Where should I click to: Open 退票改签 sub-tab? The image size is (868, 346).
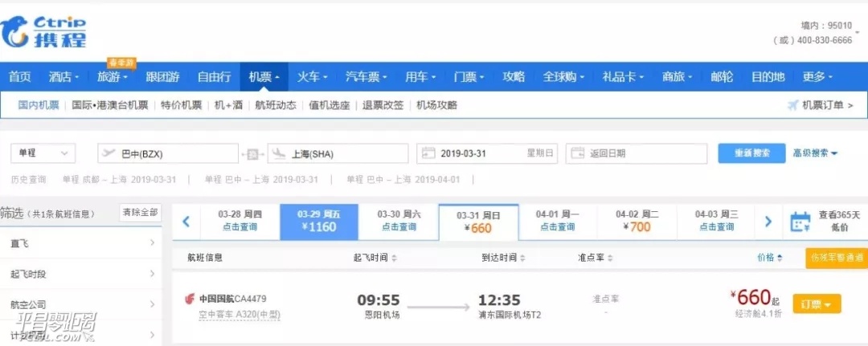pyautogui.click(x=383, y=105)
